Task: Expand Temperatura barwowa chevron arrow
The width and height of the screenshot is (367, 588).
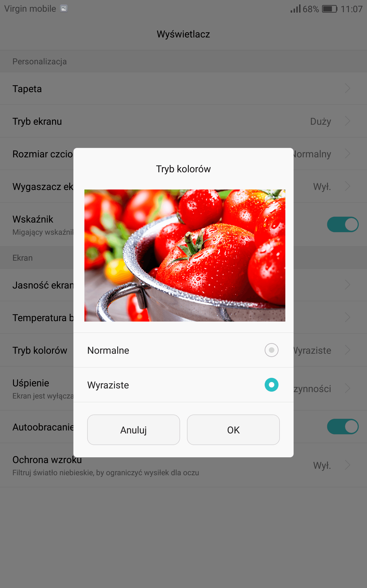Action: 348,317
